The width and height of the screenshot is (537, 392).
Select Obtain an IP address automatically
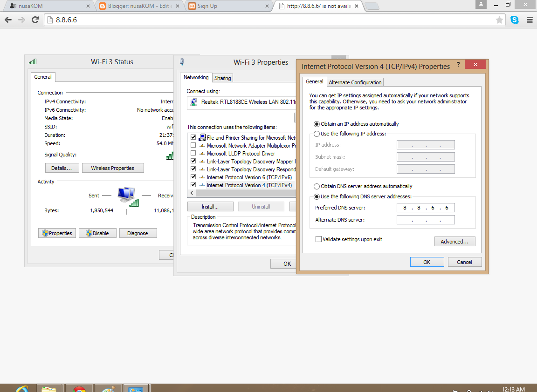pyautogui.click(x=317, y=124)
